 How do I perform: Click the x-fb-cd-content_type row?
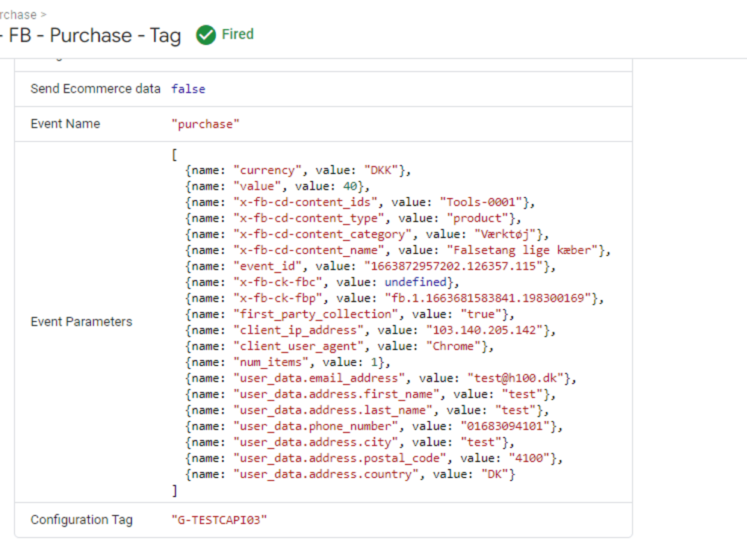point(353,219)
